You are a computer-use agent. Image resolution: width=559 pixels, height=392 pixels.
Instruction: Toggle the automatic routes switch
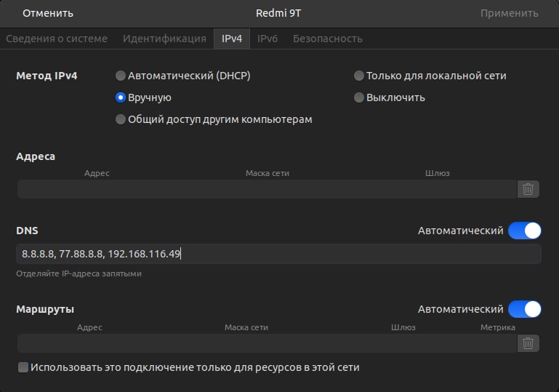point(525,309)
